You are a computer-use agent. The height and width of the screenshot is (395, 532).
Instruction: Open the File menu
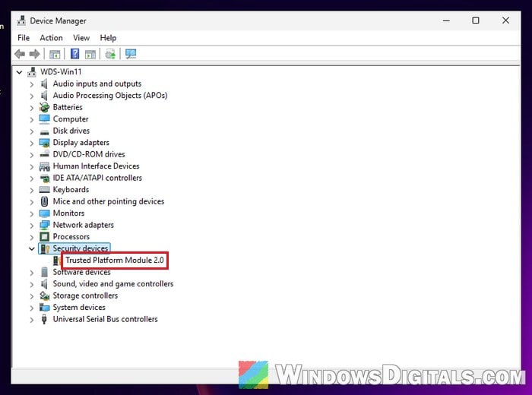24,38
